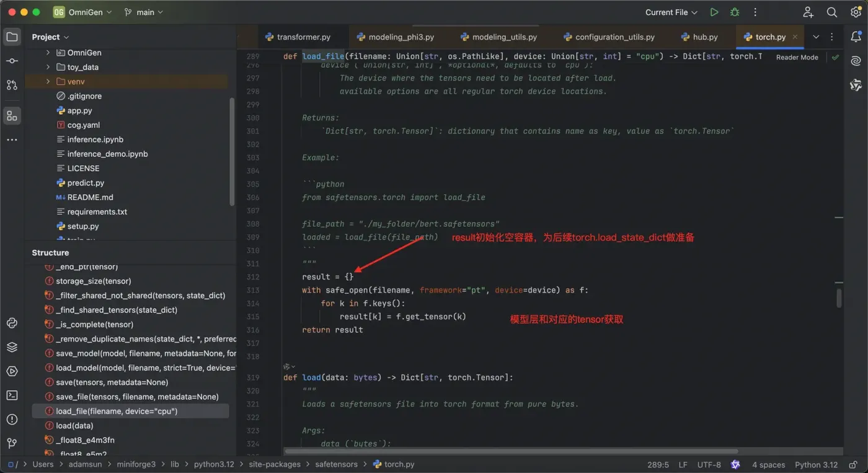Toggle Reader Mode in editor
Image resolution: width=868 pixels, height=473 pixels.
797,57
